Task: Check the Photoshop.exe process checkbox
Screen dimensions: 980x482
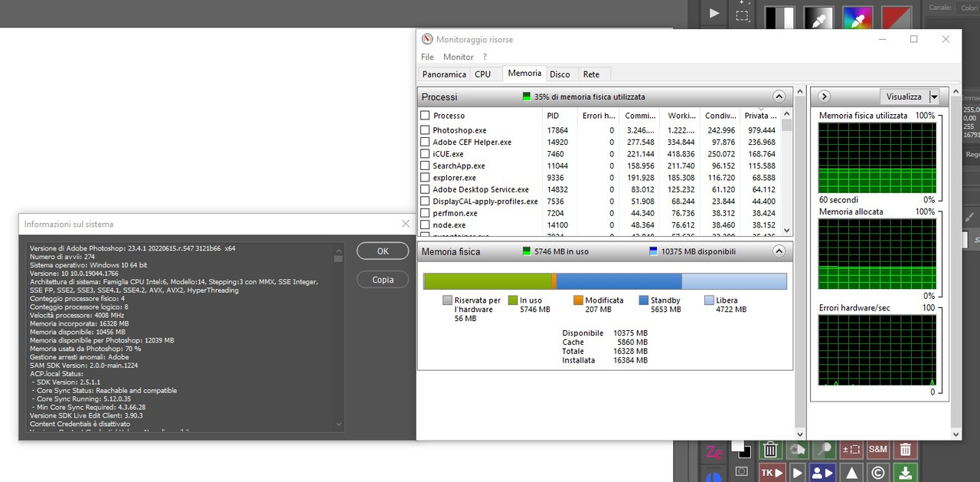Action: point(425,130)
